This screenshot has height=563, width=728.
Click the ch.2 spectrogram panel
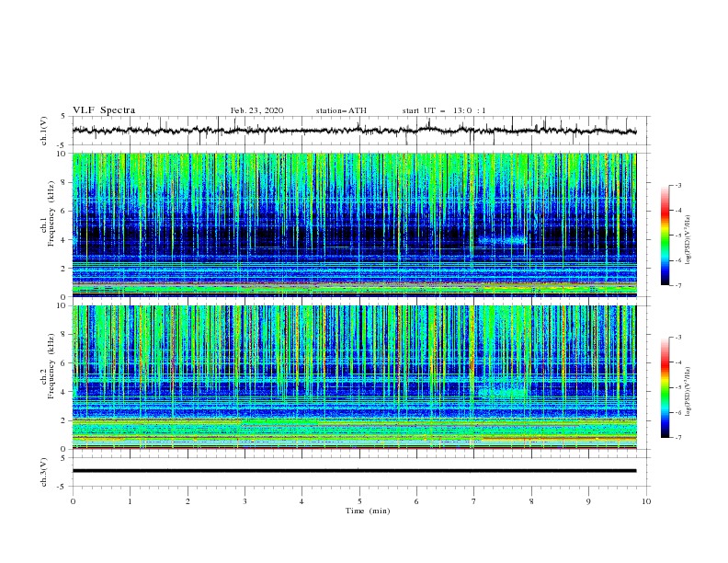pyautogui.click(x=354, y=377)
